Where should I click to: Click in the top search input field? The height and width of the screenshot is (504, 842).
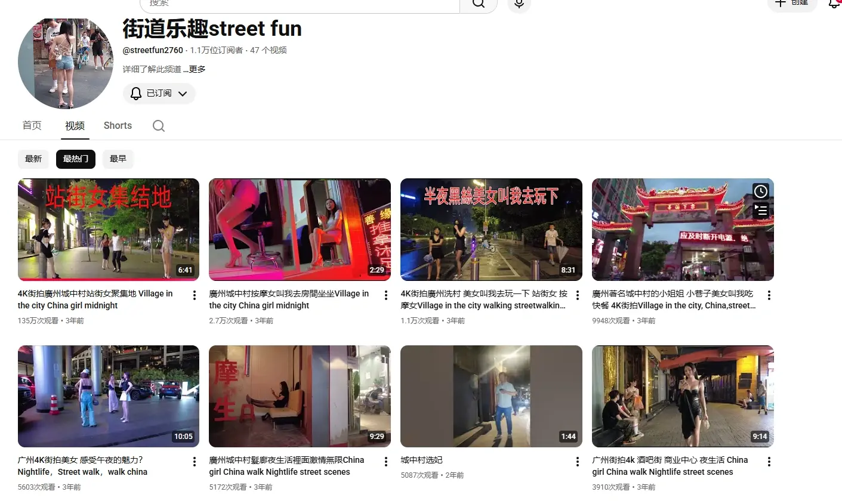[x=298, y=4]
